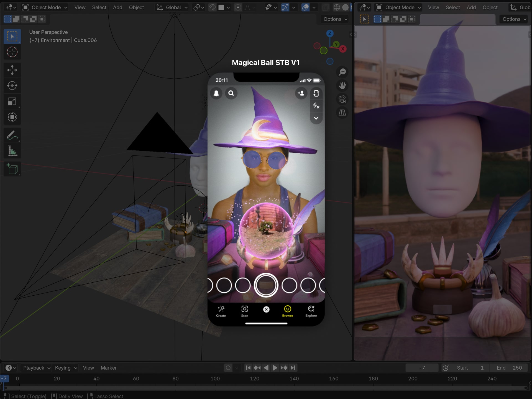Toggle camera view with the camera icon
532x399 pixels.
[x=342, y=99]
